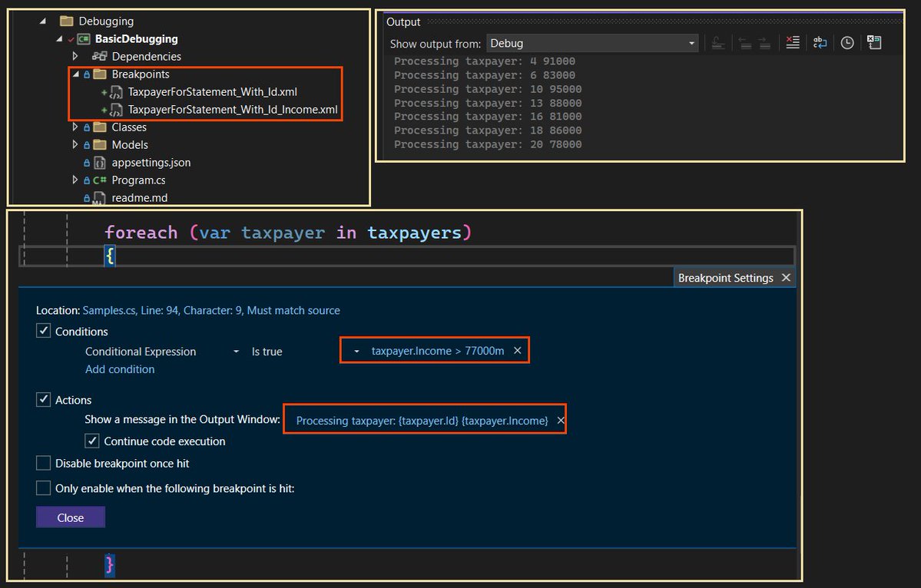
Task: Click the C# icon beside Program.cs
Action: pyautogui.click(x=100, y=180)
